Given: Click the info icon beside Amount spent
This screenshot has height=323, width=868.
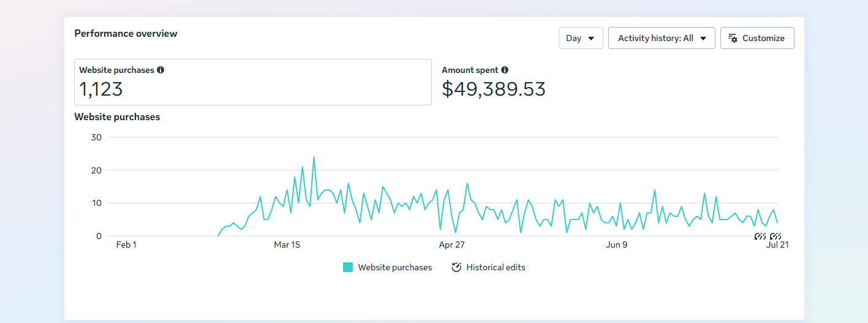Looking at the screenshot, I should coord(505,70).
